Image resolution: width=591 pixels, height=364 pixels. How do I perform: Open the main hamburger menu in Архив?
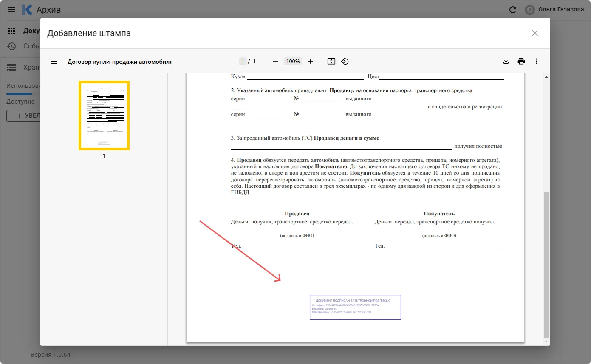11,9
